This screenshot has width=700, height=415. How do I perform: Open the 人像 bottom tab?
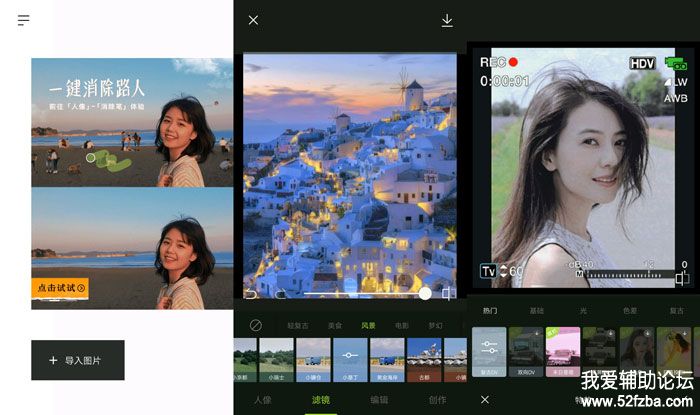tap(263, 399)
